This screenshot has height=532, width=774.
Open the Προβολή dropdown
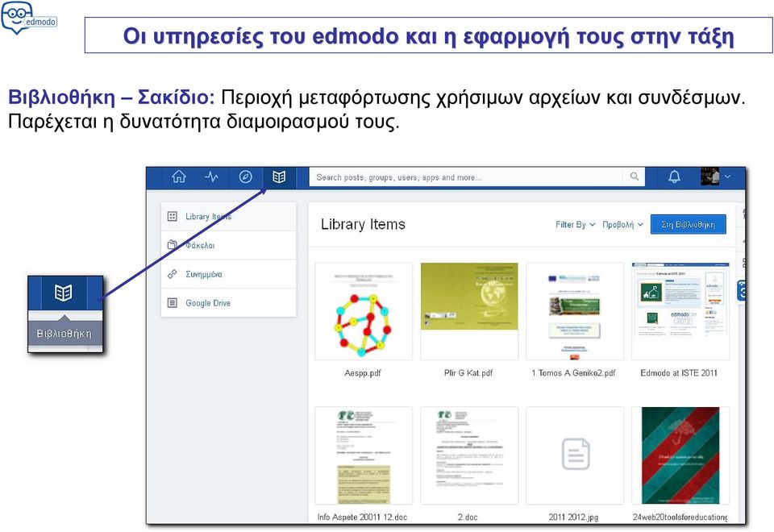tap(622, 225)
